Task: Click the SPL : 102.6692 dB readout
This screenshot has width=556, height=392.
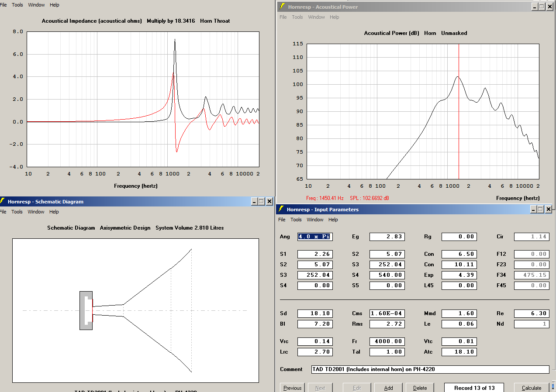Action: tap(370, 198)
